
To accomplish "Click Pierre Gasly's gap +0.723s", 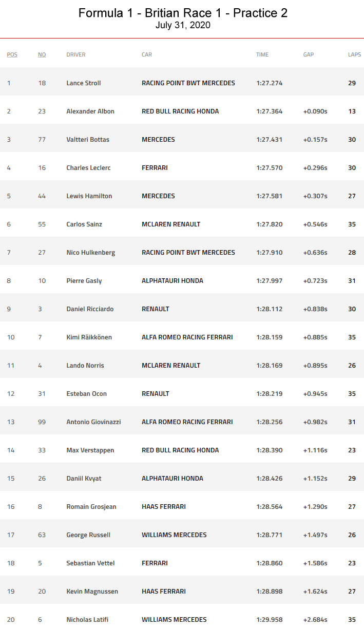I will tap(315, 281).
